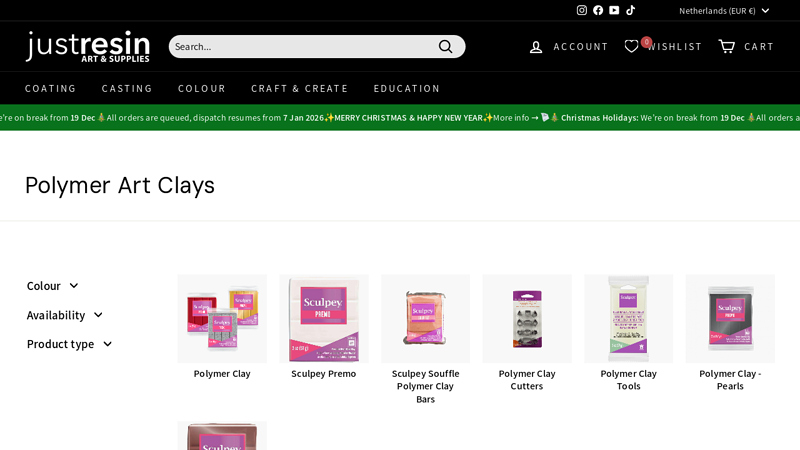Open the Education menu
Image resolution: width=800 pixels, height=450 pixels.
407,88
